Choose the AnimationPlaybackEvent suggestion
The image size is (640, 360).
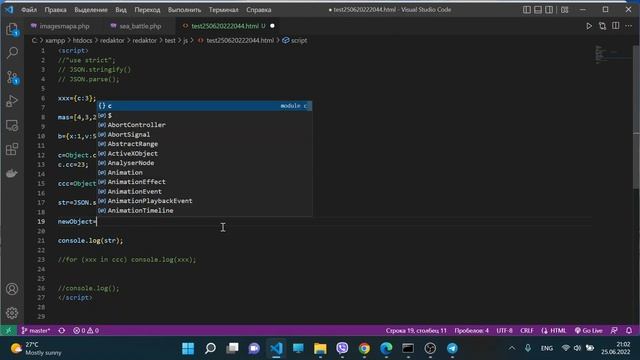204,201
